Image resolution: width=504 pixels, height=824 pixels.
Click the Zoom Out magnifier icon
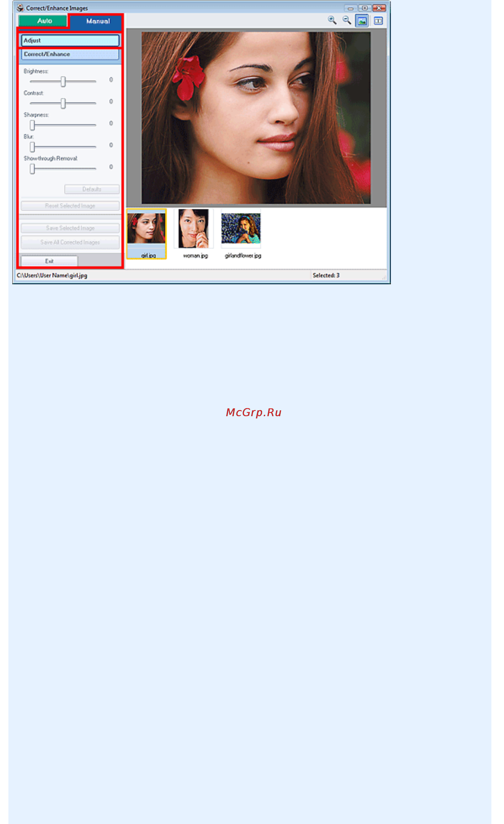[347, 20]
